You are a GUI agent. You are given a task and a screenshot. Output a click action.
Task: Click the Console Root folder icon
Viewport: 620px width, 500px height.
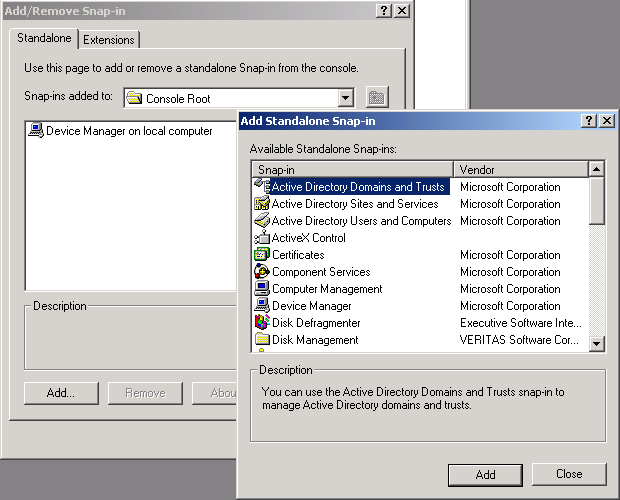click(x=134, y=98)
